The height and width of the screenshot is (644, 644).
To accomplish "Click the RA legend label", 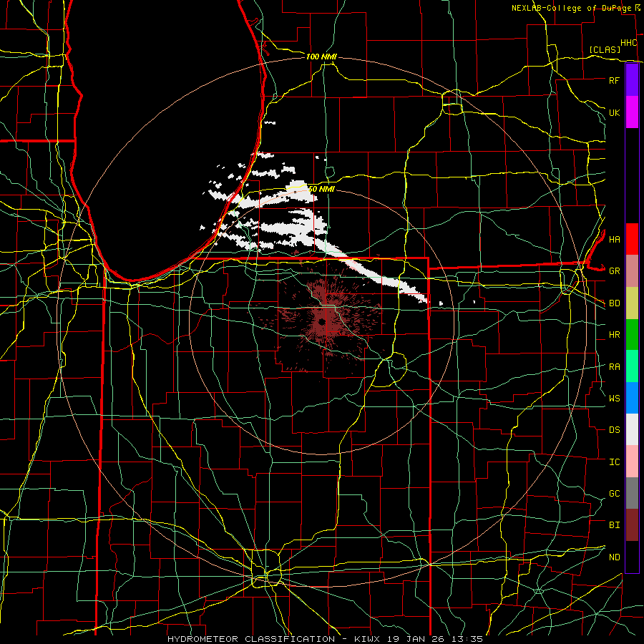I will click(614, 366).
